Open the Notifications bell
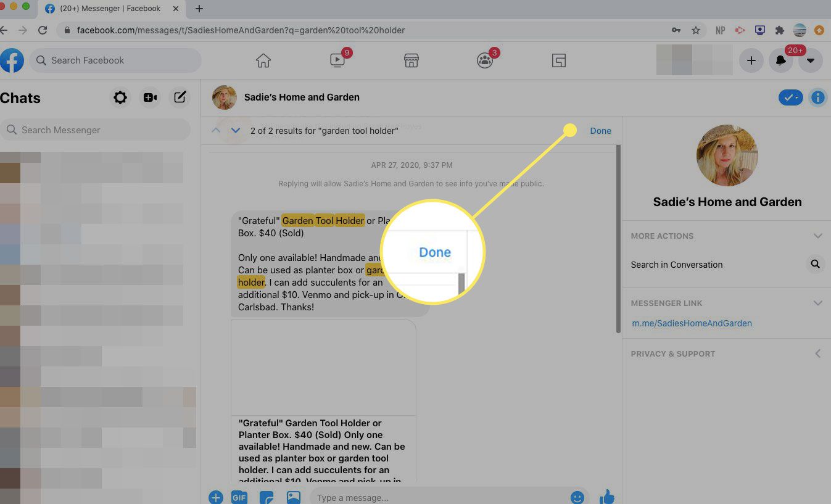Viewport: 831px width, 504px height. (x=781, y=60)
